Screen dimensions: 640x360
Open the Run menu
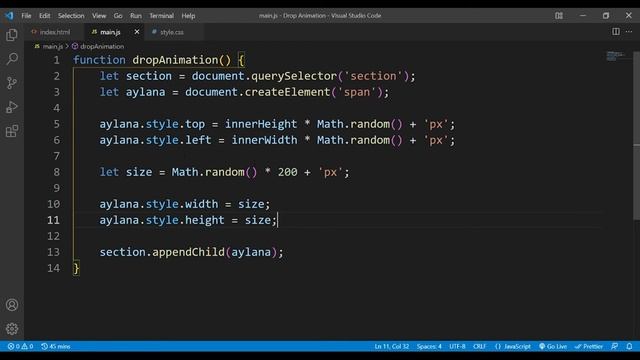tap(136, 16)
